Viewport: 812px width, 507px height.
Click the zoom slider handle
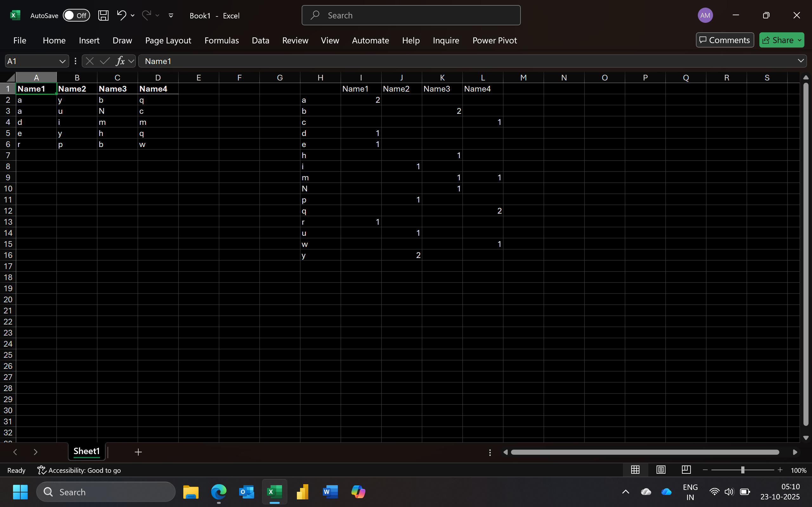coord(743,470)
